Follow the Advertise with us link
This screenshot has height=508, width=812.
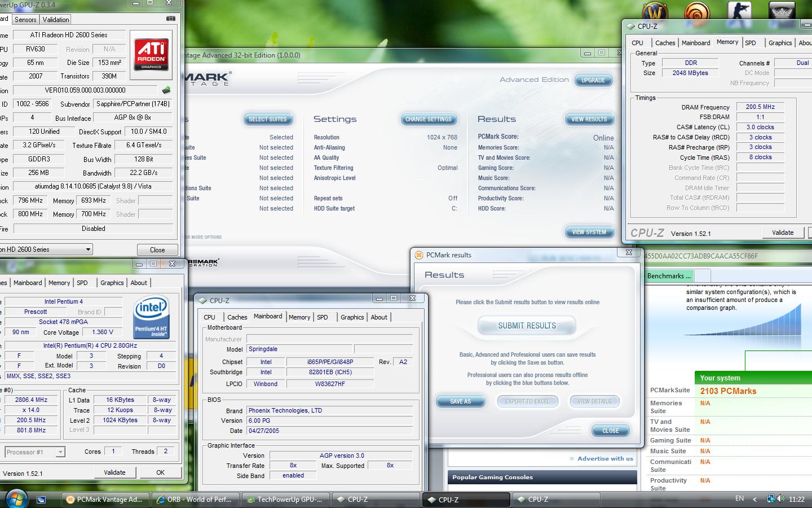pyautogui.click(x=605, y=458)
